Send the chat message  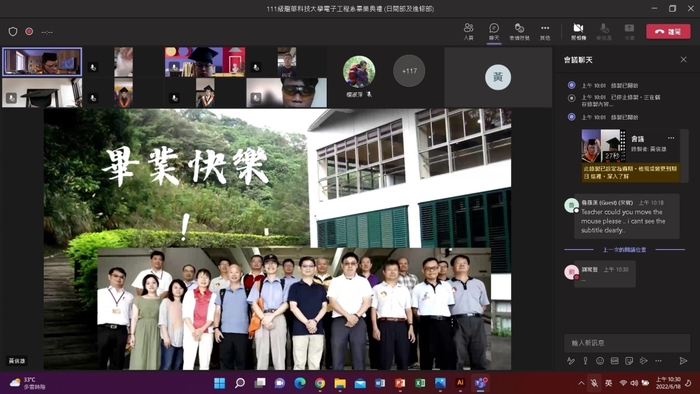pos(683,361)
